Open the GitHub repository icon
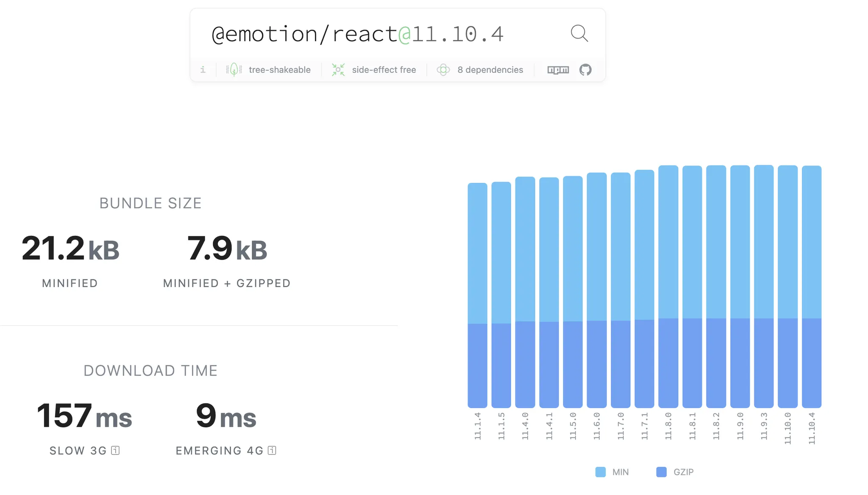Screen dimensions: 868x495 [x=585, y=70]
